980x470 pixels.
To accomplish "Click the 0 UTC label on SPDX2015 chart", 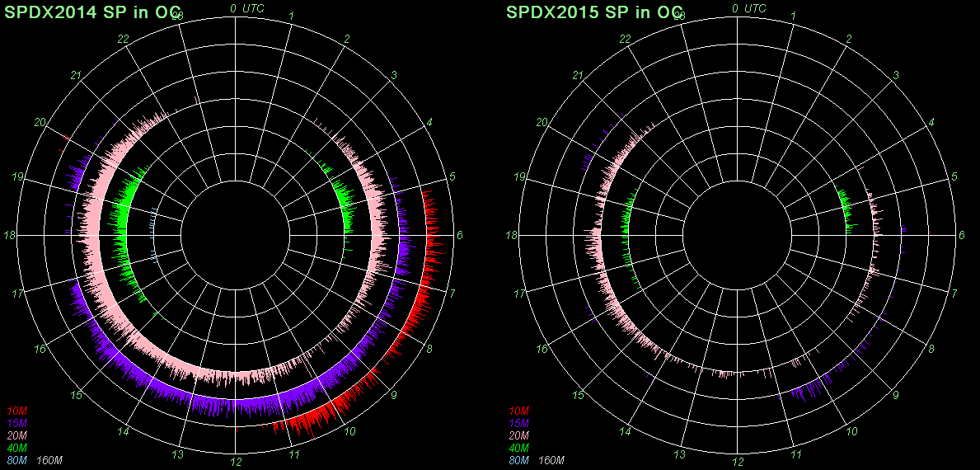I will (748, 8).
